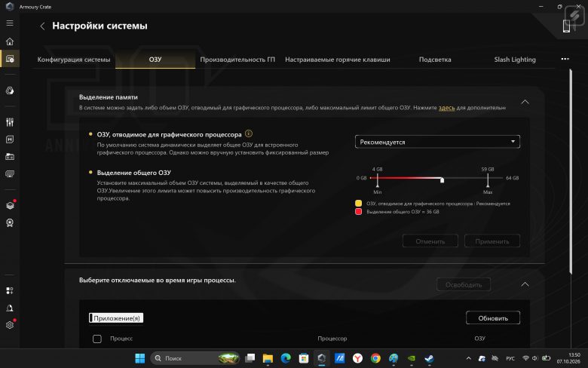588x368 pixels.
Task: Open Task View on the taskbar
Action: (250, 359)
